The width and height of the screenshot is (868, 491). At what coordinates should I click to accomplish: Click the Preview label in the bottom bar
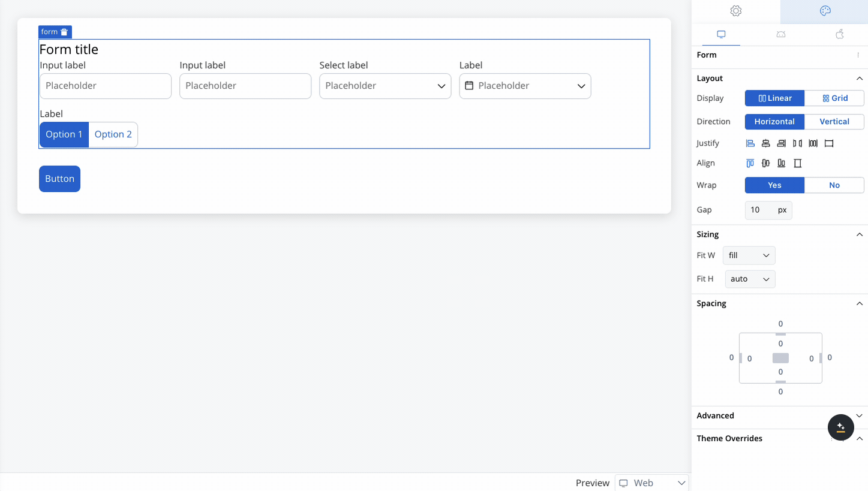(593, 483)
